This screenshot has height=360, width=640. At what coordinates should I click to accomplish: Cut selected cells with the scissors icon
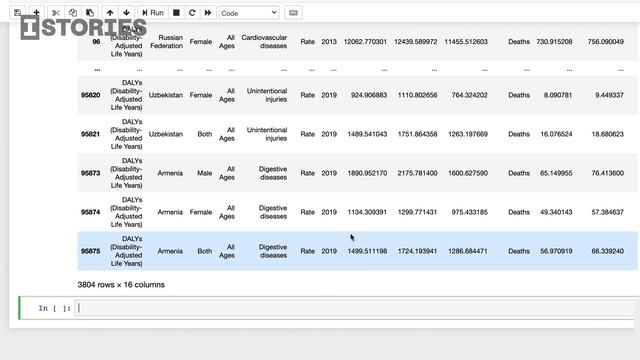56,13
